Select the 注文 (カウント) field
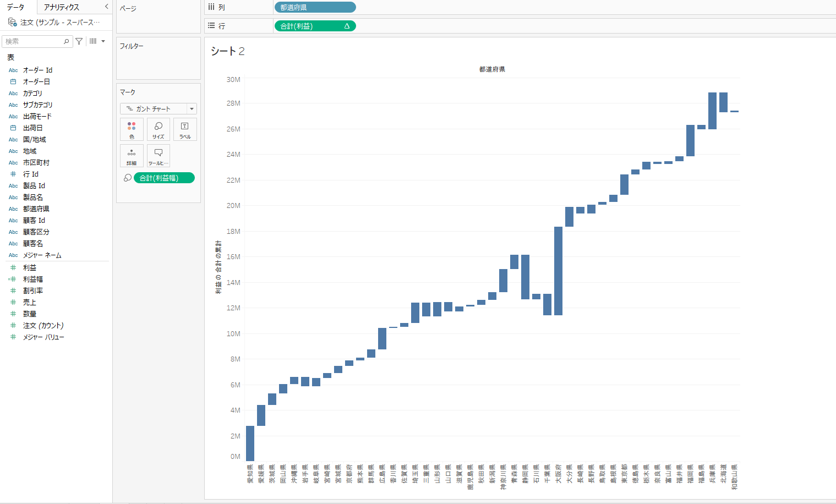The height and width of the screenshot is (504, 836). [43, 325]
